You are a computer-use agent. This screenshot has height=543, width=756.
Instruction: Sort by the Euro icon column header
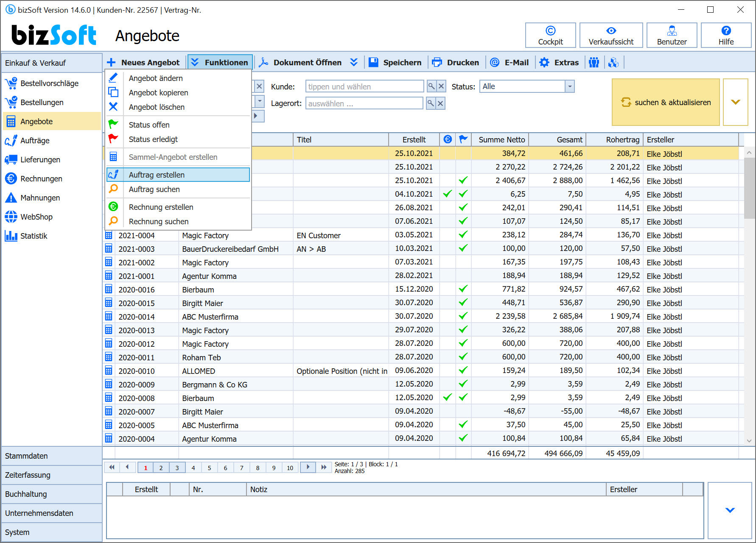[x=448, y=139]
